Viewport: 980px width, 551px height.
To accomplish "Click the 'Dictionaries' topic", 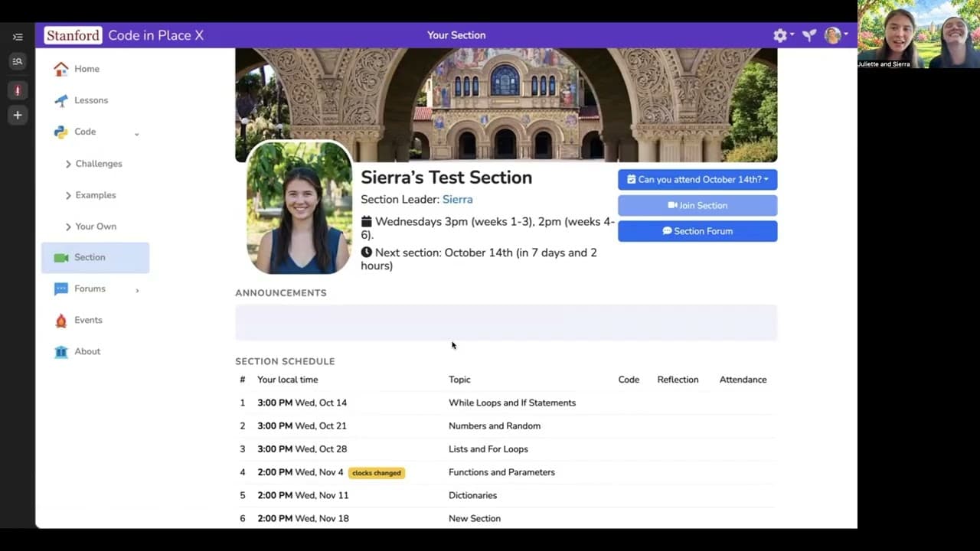I will [472, 495].
